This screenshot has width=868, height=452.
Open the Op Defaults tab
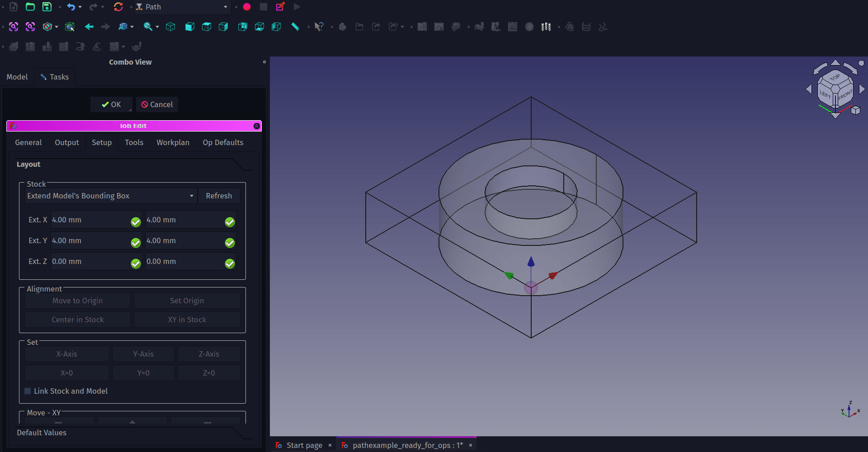[x=223, y=142]
